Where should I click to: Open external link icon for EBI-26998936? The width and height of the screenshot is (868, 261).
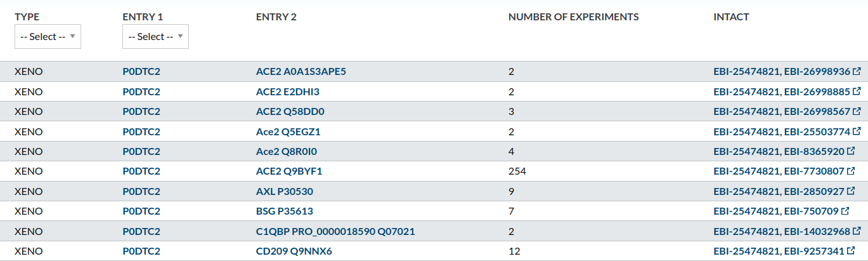pos(857,71)
